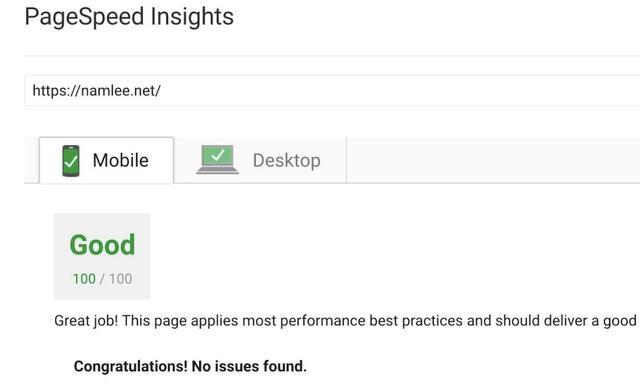
Task: Click the green Good rating text
Action: [x=102, y=245]
